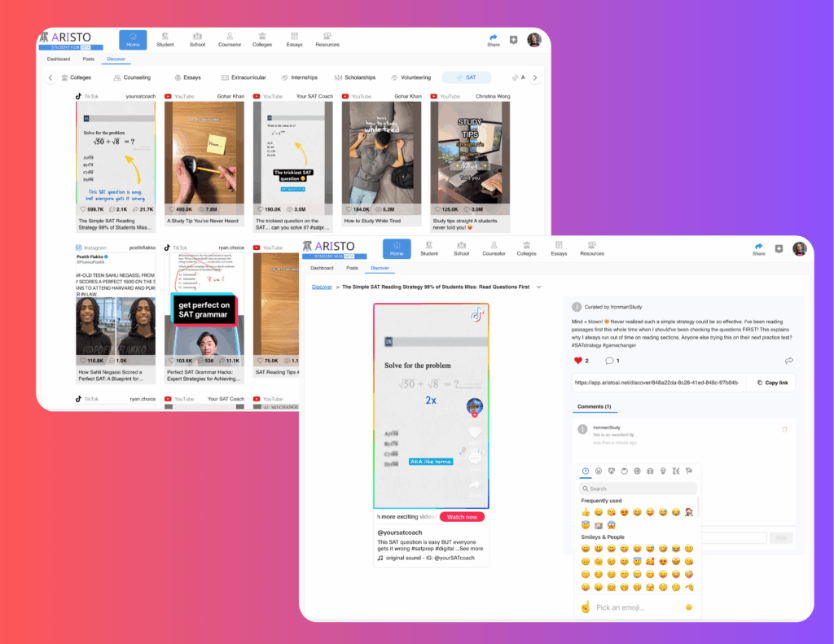This screenshot has width=834, height=644.
Task: Follow the Discover breadcrumb link
Action: click(x=322, y=287)
